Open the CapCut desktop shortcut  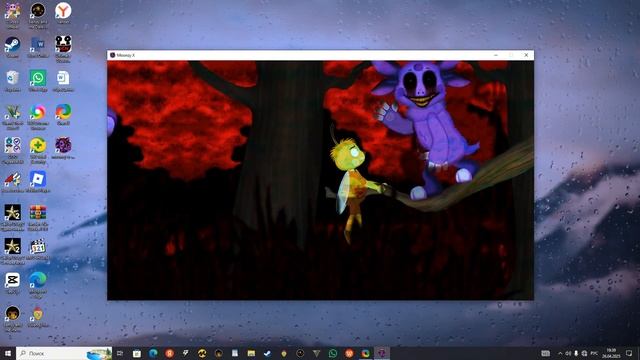tap(13, 280)
